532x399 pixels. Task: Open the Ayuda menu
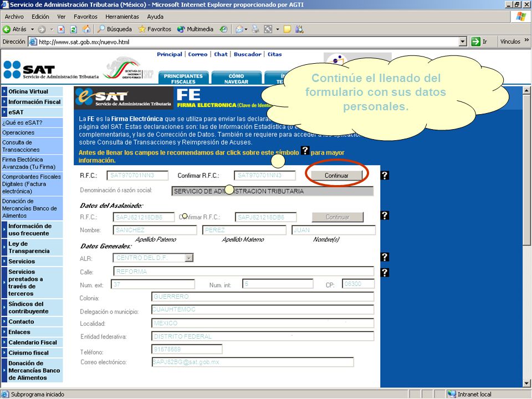tap(155, 17)
